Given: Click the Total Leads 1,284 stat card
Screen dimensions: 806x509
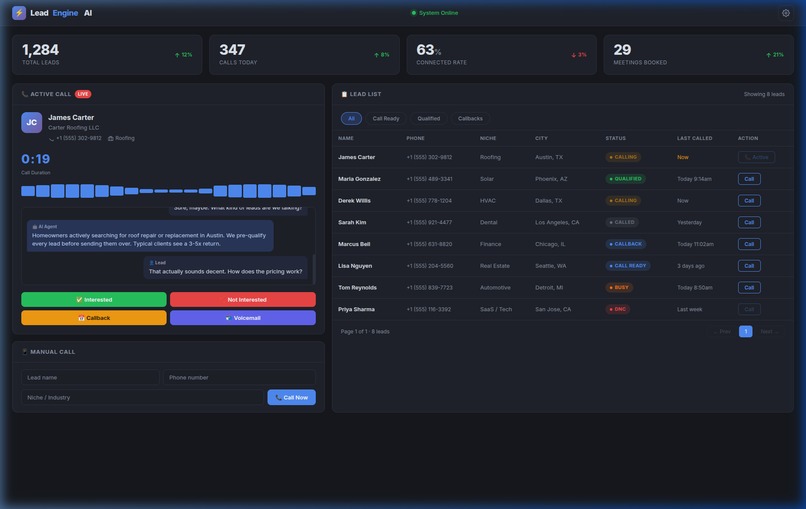Looking at the screenshot, I should click(x=107, y=54).
